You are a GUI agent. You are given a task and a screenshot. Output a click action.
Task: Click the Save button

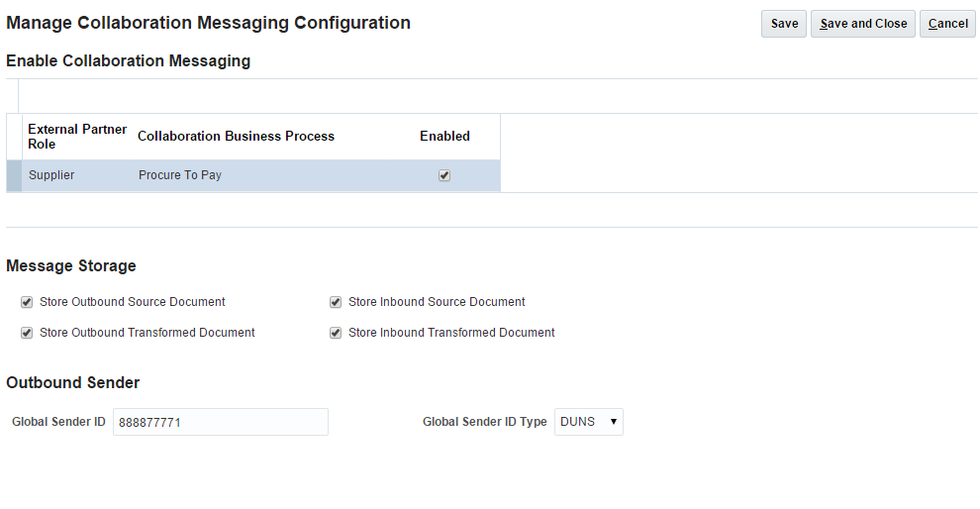(x=784, y=24)
